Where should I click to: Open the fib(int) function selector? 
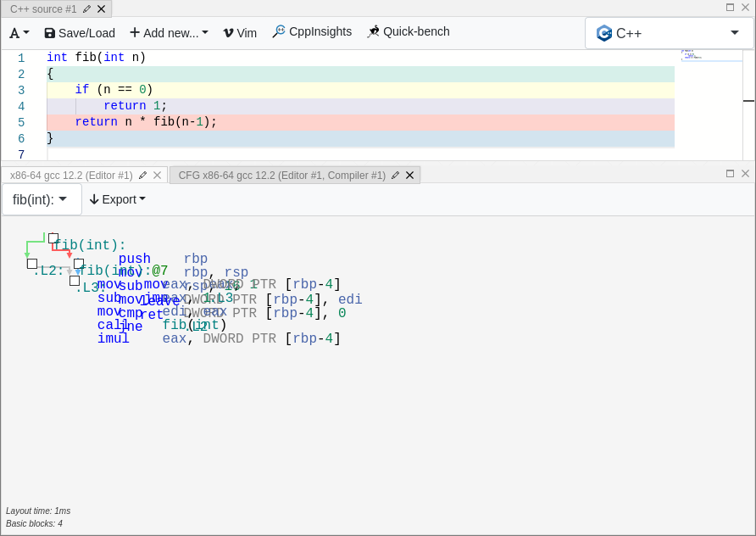pos(42,199)
